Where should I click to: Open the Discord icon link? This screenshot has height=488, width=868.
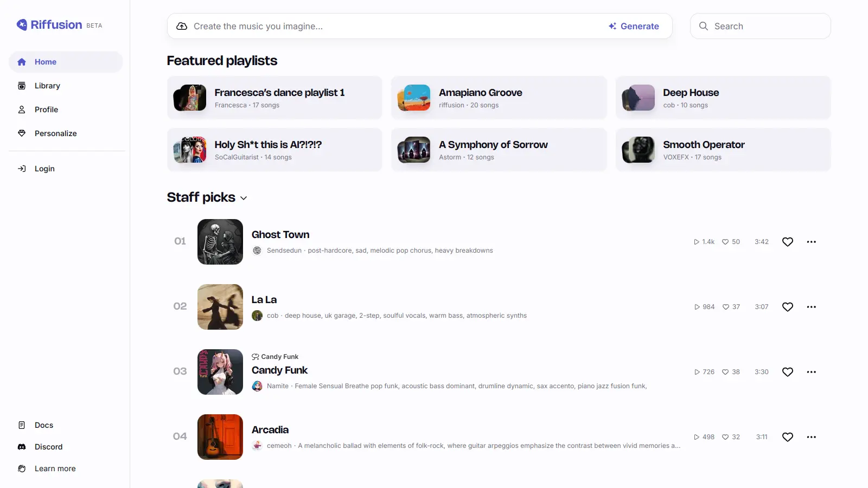point(22,447)
